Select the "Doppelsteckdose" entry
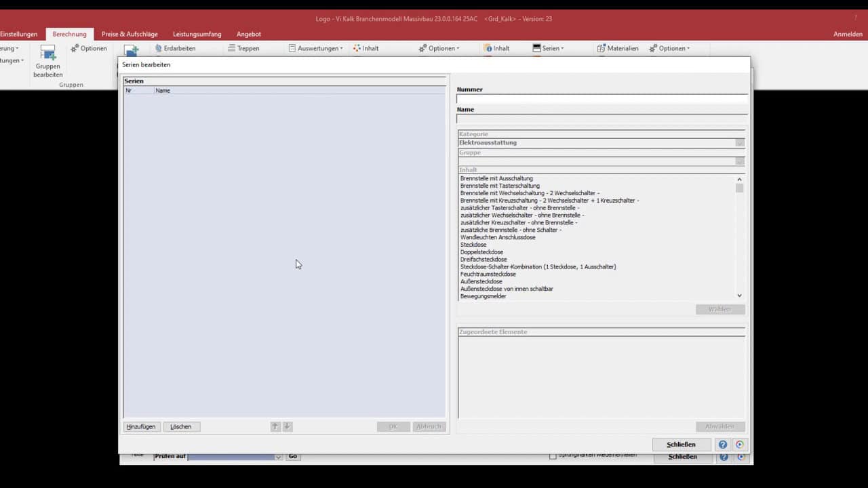868x488 pixels. click(481, 252)
